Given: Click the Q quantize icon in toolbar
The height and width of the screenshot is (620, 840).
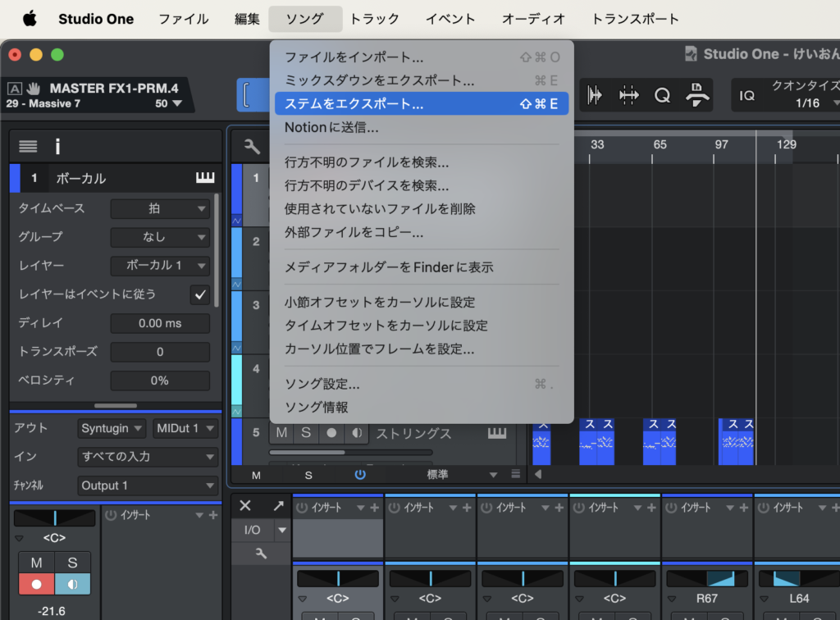Looking at the screenshot, I should coord(662,95).
